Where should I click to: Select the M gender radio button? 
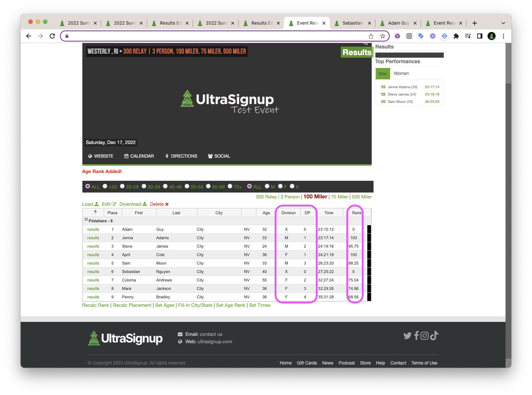pyautogui.click(x=267, y=186)
